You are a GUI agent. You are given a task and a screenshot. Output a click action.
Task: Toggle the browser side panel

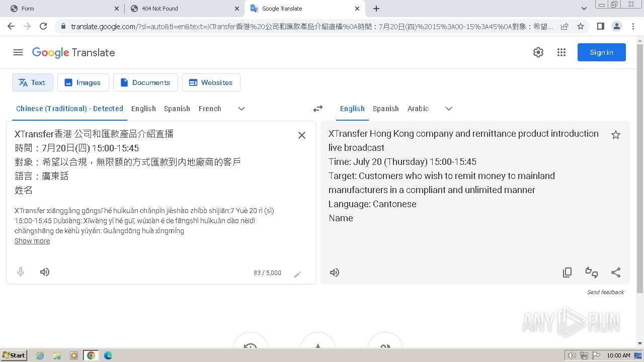tap(600, 26)
